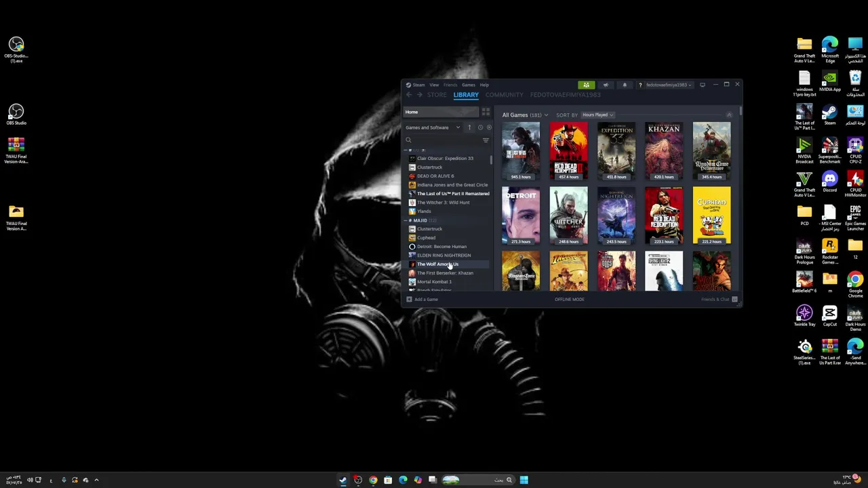Show hidden tray icons chevron

point(96,480)
